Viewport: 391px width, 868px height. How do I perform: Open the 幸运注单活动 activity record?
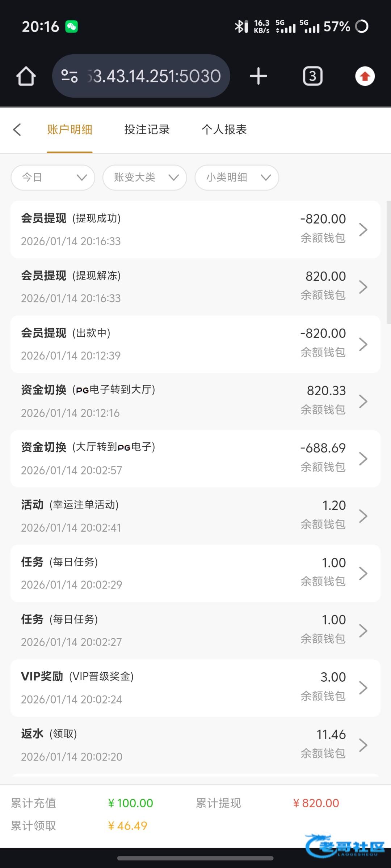pyautogui.click(x=195, y=516)
